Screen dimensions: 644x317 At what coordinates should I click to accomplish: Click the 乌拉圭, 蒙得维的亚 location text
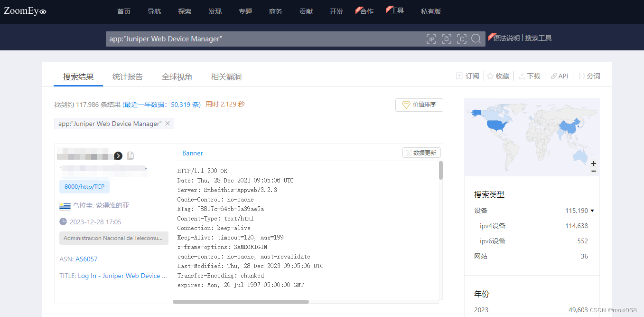pos(101,206)
